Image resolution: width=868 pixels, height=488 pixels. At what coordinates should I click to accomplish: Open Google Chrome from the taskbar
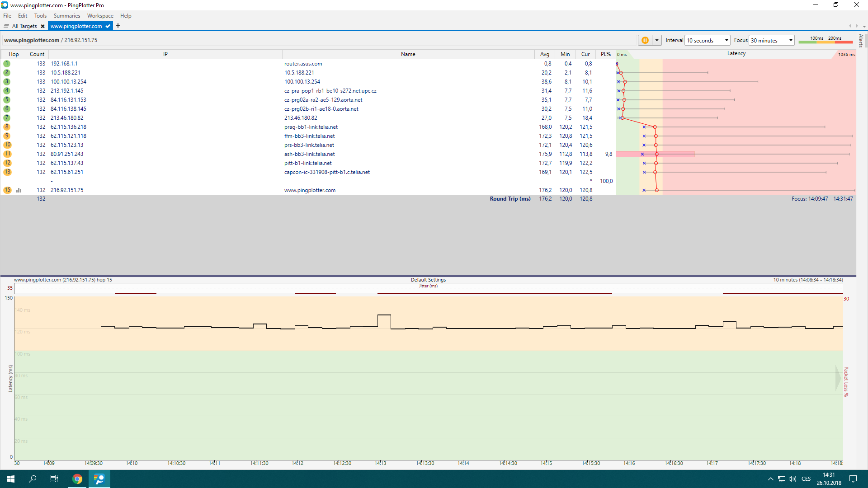click(x=77, y=479)
